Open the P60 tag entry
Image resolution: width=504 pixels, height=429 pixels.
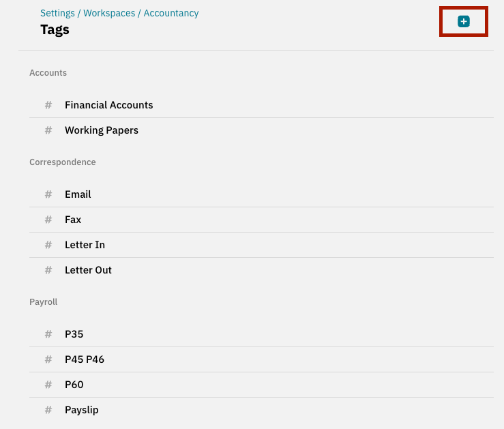(x=261, y=385)
